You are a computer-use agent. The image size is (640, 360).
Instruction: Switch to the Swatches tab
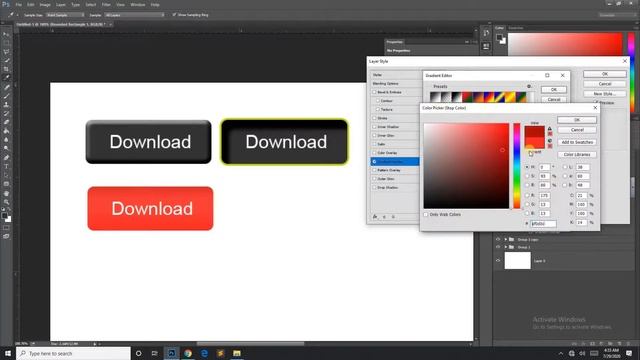(x=516, y=28)
